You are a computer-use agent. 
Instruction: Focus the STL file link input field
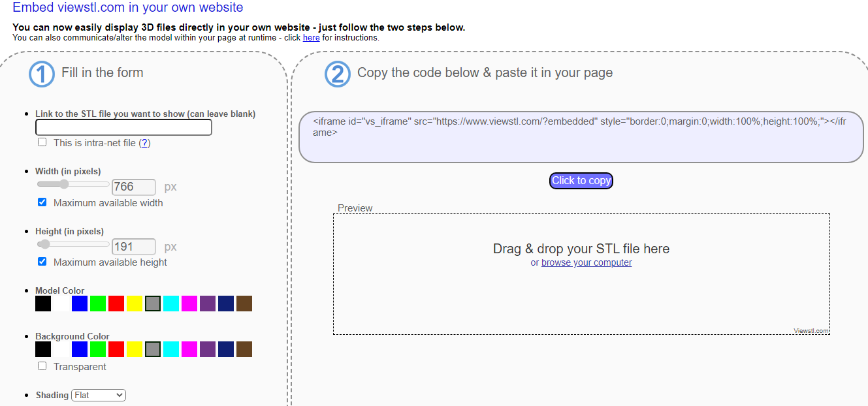pyautogui.click(x=123, y=127)
